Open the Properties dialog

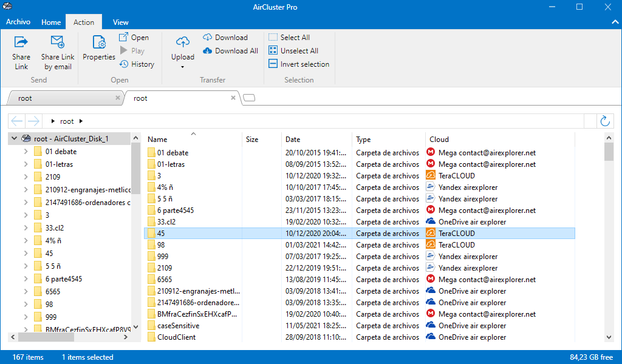click(99, 47)
